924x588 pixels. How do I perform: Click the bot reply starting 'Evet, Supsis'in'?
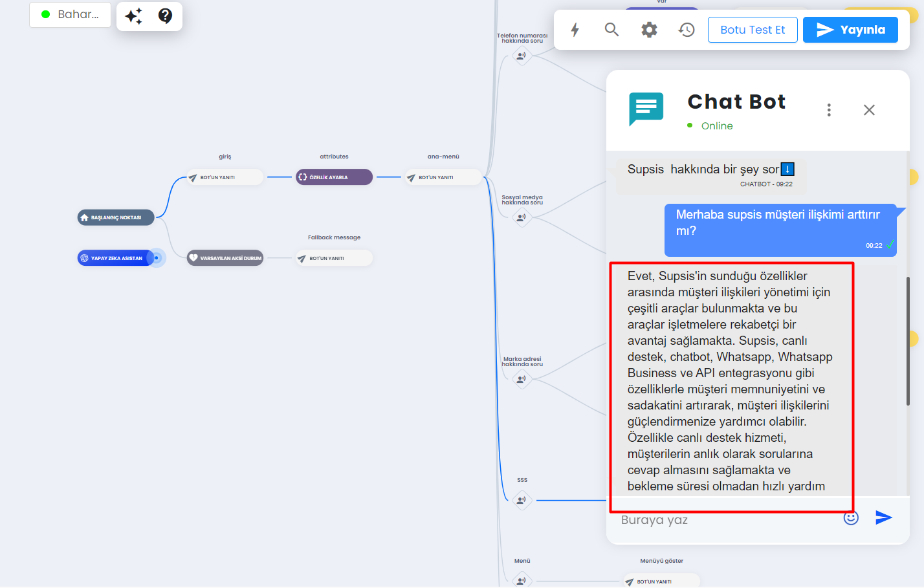(730, 380)
